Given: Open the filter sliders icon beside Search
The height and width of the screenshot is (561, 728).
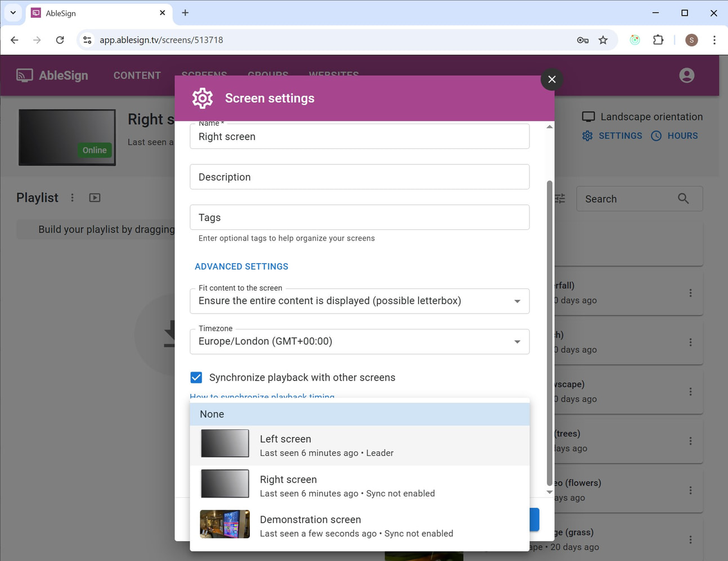Looking at the screenshot, I should point(559,198).
